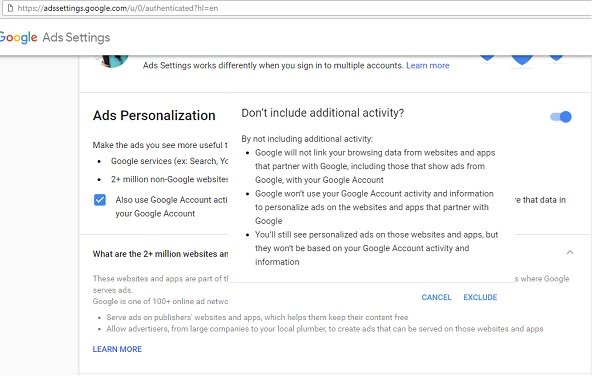600x385 pixels.
Task: Click the large blue shape icon
Action: tap(522, 60)
